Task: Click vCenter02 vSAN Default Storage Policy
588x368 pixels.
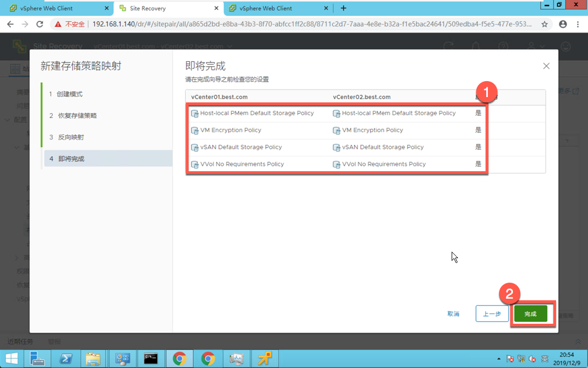Action: (382, 147)
